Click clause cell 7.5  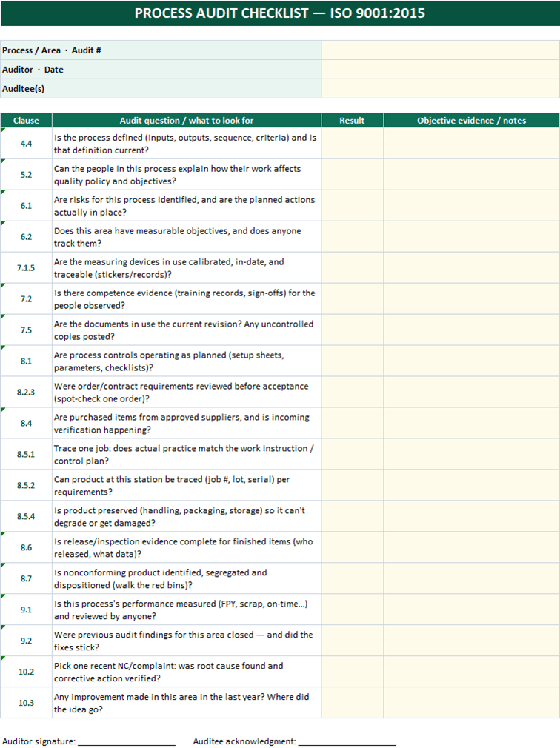coord(26,329)
